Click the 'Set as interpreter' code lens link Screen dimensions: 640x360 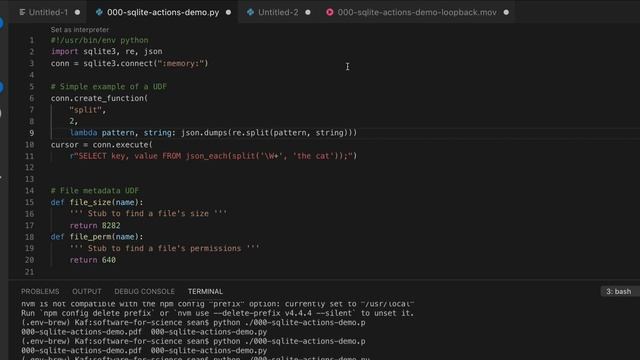[x=80, y=29]
